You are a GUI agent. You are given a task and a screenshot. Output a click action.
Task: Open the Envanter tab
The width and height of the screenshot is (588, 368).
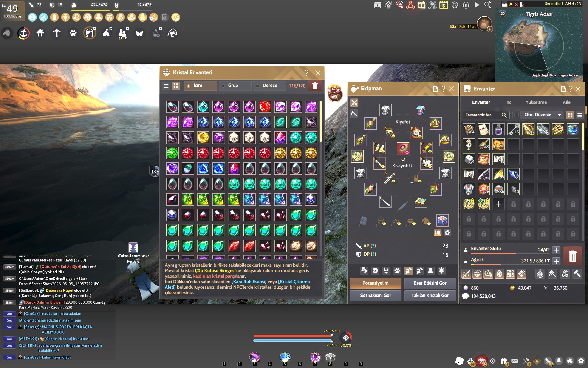pyautogui.click(x=481, y=103)
